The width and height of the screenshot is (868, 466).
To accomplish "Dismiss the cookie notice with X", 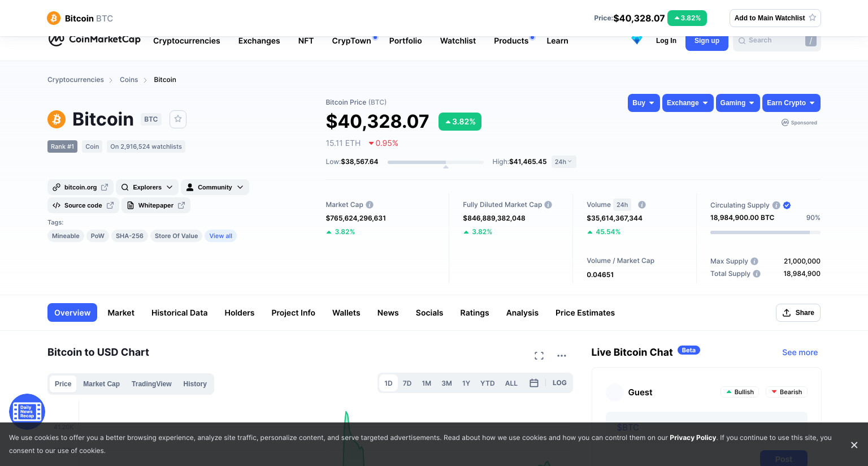I will pyautogui.click(x=854, y=445).
